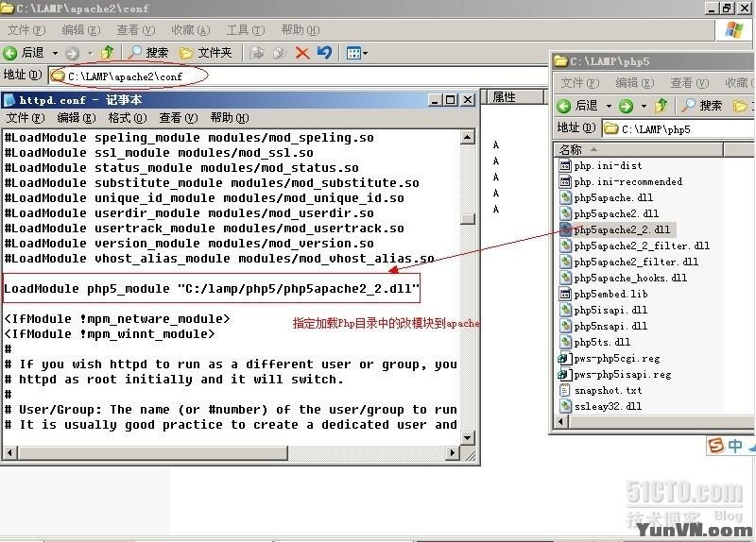Viewport: 756px width, 542px height.
Task: Open the 编辑(E) menu in Notepad
Action: click(x=77, y=117)
